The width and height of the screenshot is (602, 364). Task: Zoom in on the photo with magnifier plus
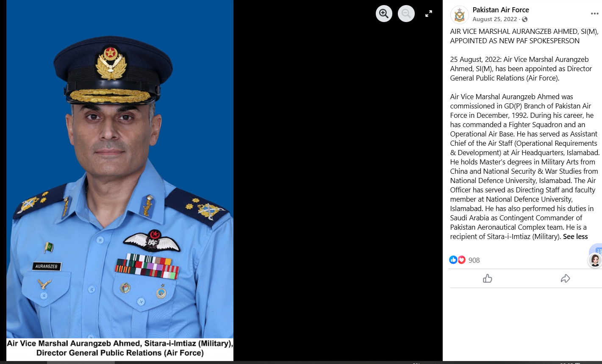pos(384,14)
